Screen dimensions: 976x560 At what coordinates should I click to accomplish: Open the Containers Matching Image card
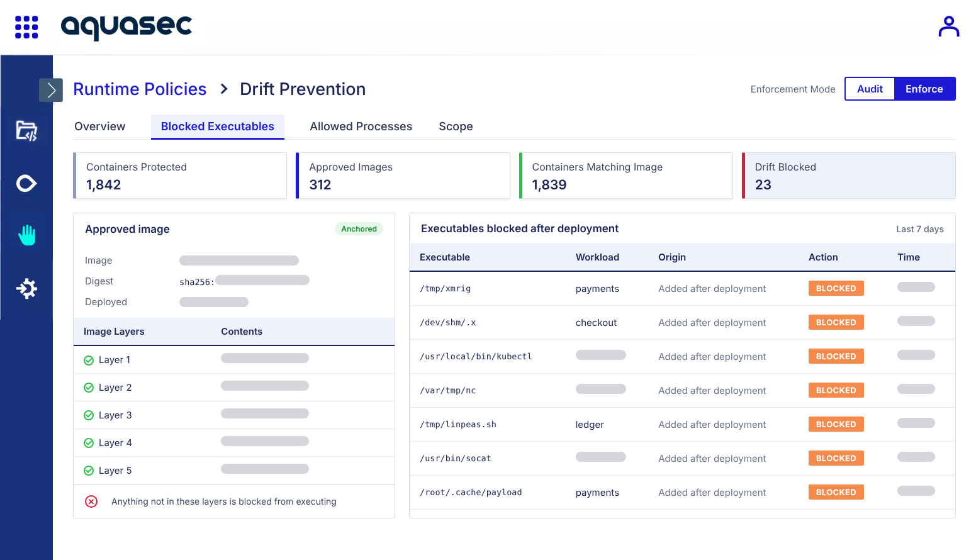tap(626, 176)
